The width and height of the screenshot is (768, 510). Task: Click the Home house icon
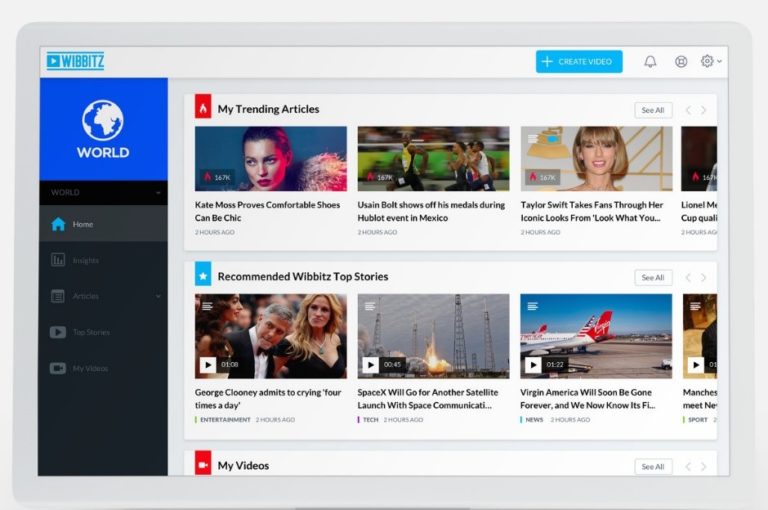[58, 224]
